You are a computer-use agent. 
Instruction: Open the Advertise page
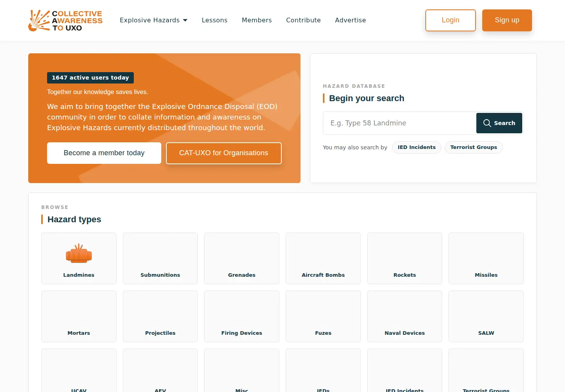click(x=350, y=20)
